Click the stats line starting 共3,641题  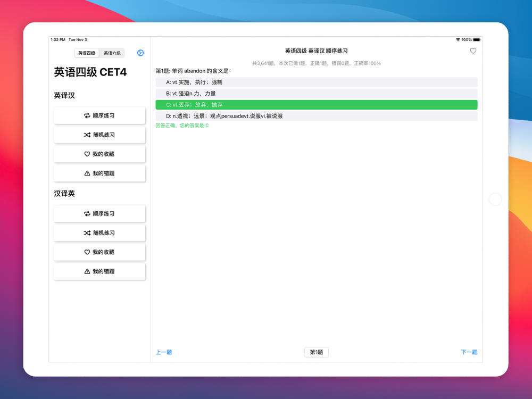317,63
